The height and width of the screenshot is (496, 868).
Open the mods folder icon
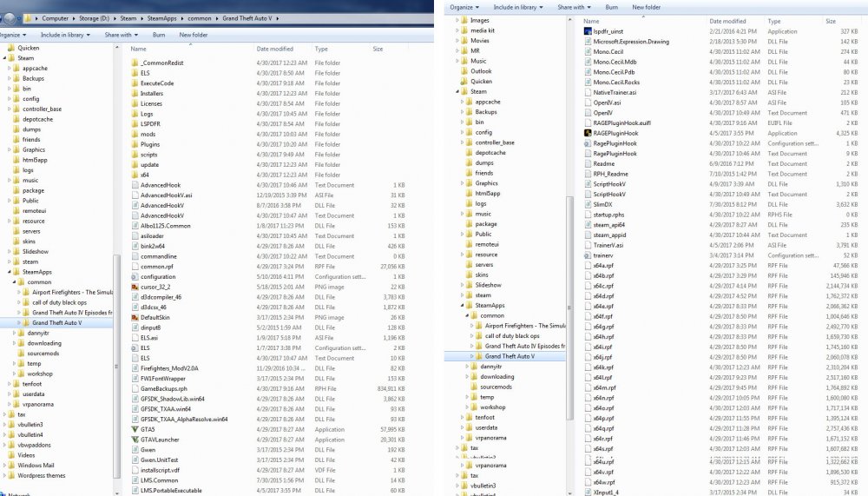tap(135, 134)
